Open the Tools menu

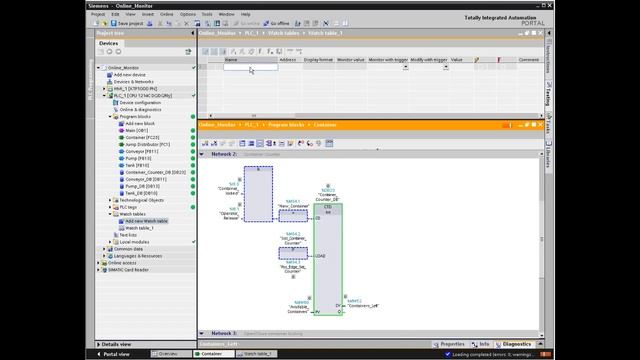[x=207, y=14]
